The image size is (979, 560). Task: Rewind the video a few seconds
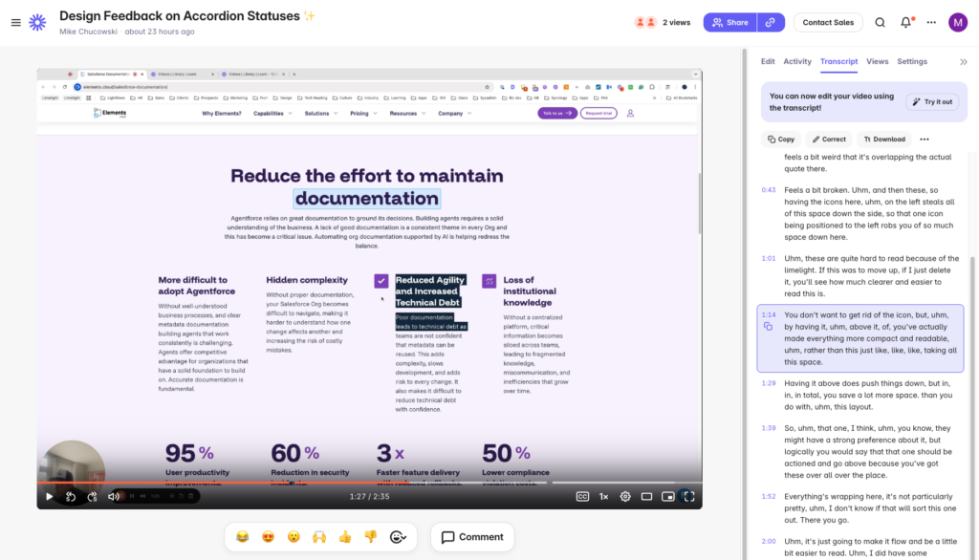[x=71, y=496]
